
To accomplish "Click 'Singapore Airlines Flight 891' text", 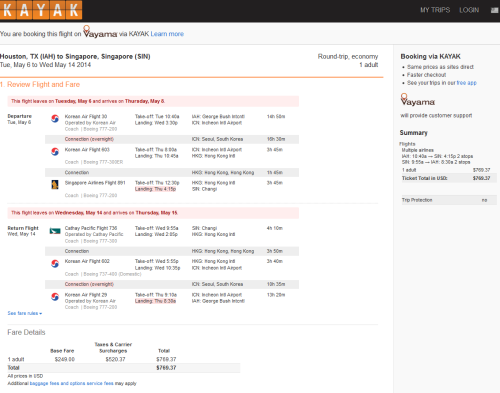I will point(95,183).
